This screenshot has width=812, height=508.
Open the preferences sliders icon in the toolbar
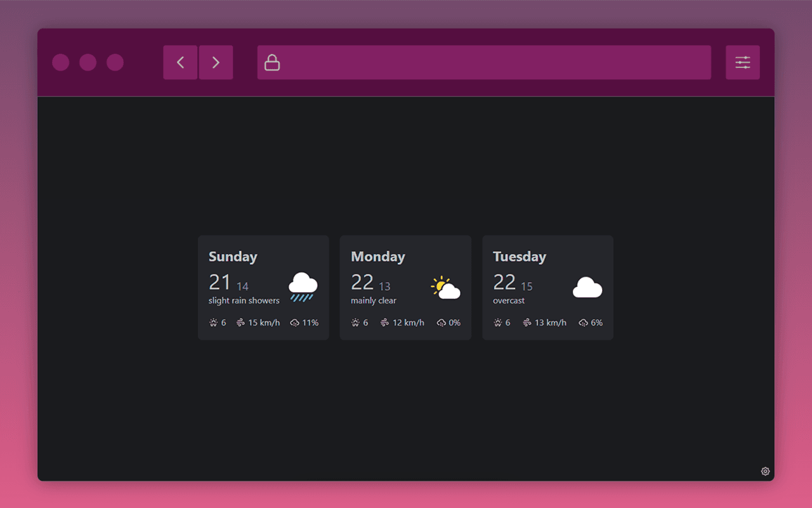coord(742,62)
